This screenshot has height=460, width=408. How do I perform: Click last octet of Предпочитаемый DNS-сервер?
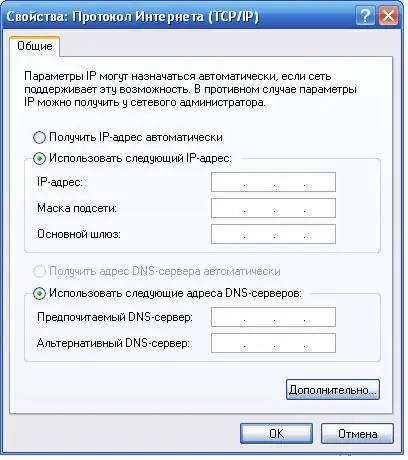tap(320, 317)
